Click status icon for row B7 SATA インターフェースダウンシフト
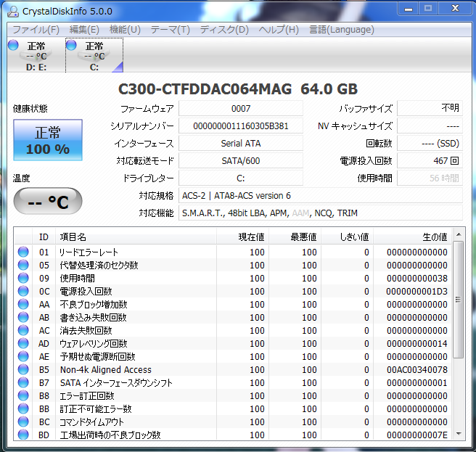The width and height of the screenshot is (476, 452). [23, 382]
